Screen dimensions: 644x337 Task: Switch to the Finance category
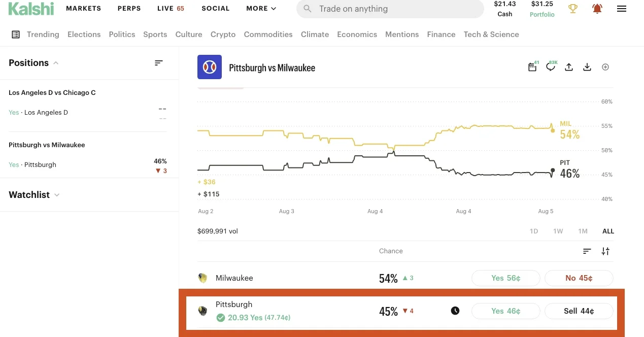441,35
